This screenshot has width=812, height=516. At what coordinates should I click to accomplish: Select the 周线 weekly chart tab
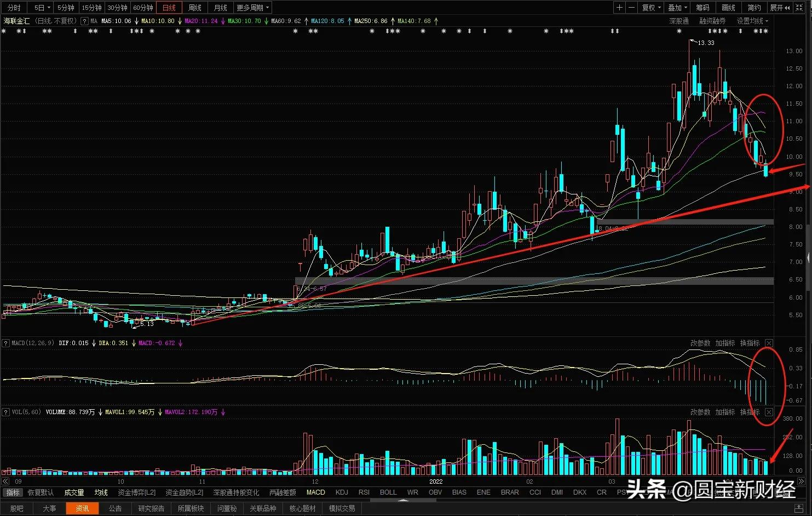click(x=195, y=8)
